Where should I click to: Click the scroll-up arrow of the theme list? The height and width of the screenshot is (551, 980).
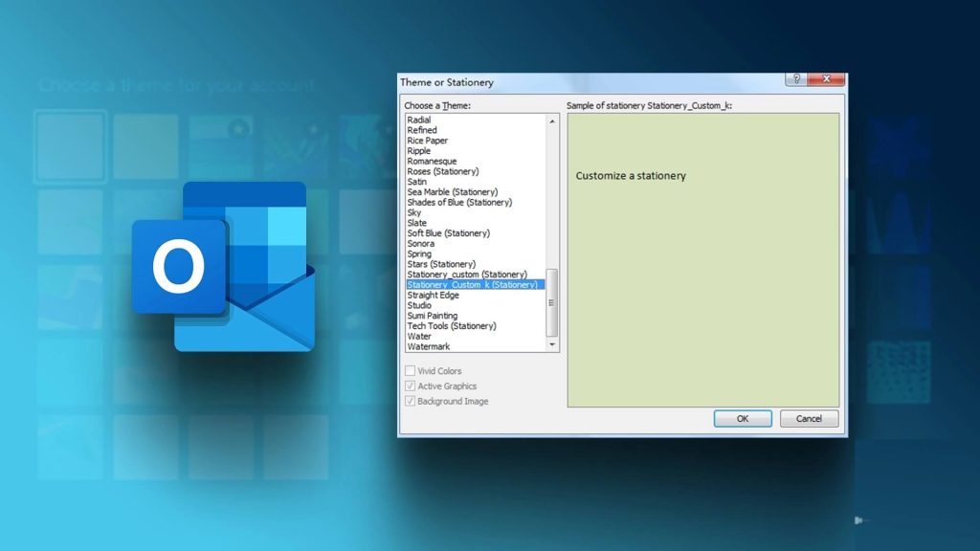(553, 121)
